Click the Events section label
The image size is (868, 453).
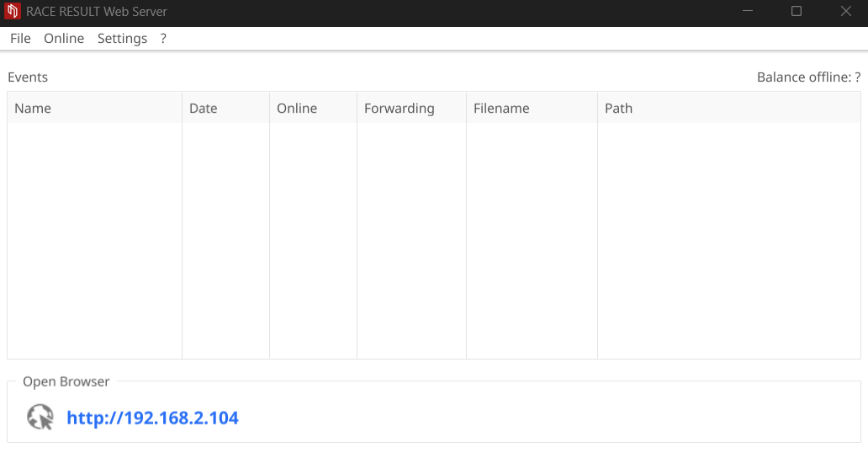tap(28, 77)
